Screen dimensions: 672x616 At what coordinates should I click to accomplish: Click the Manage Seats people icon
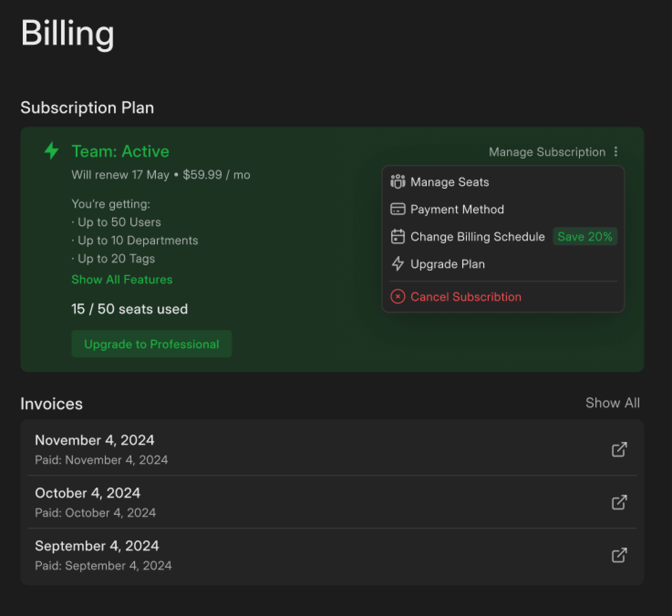(x=398, y=182)
